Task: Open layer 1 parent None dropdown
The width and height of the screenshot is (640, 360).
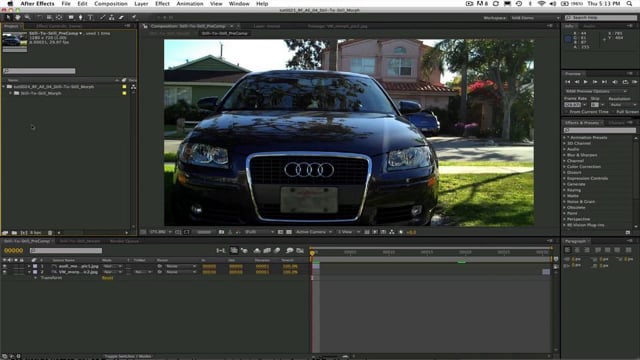Action: 182,266
